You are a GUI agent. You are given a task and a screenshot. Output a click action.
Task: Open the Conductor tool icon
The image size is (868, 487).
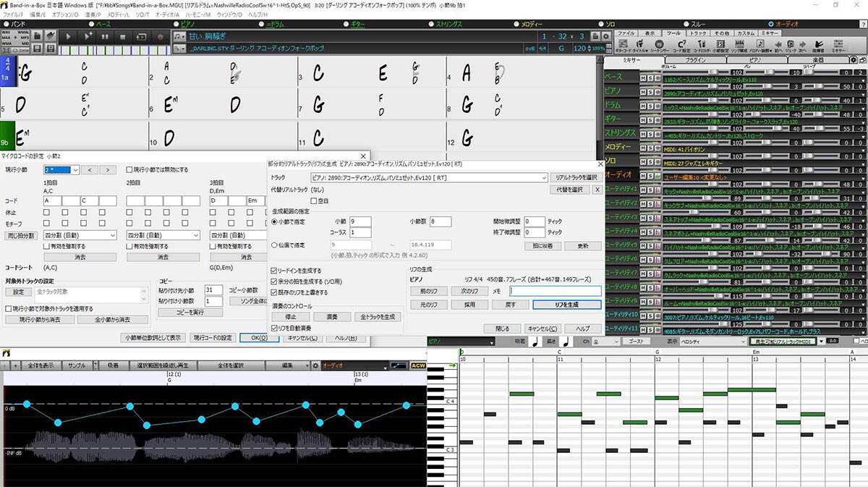point(819,45)
